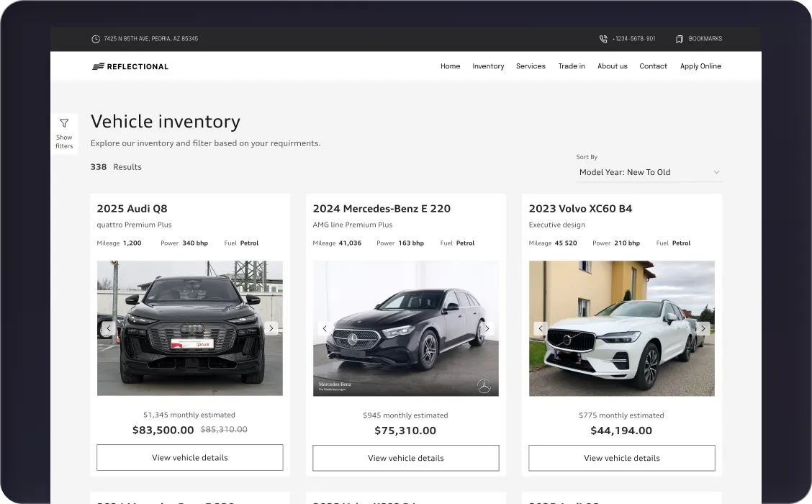Click the bookmark icon in top bar
This screenshot has width=812, height=504.
(680, 39)
